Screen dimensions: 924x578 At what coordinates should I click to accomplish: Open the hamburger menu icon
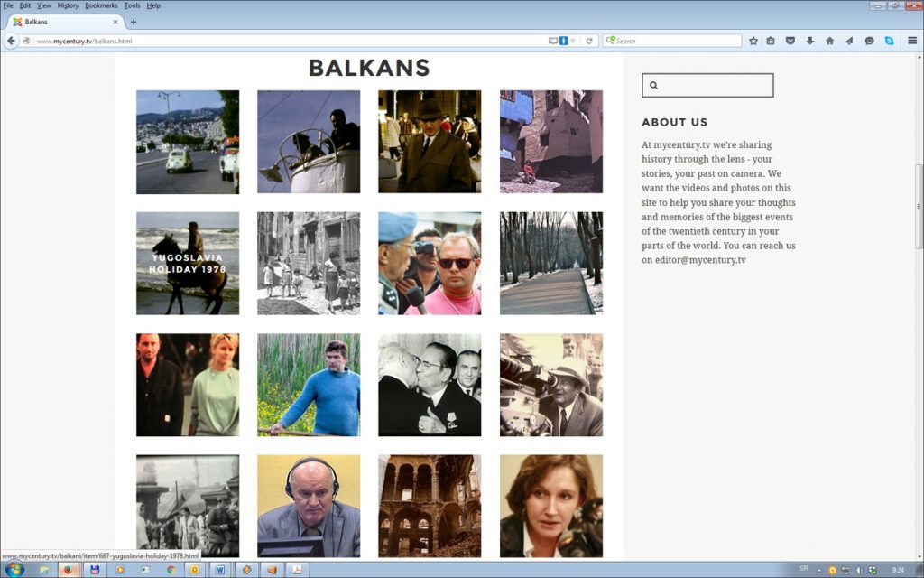click(911, 41)
